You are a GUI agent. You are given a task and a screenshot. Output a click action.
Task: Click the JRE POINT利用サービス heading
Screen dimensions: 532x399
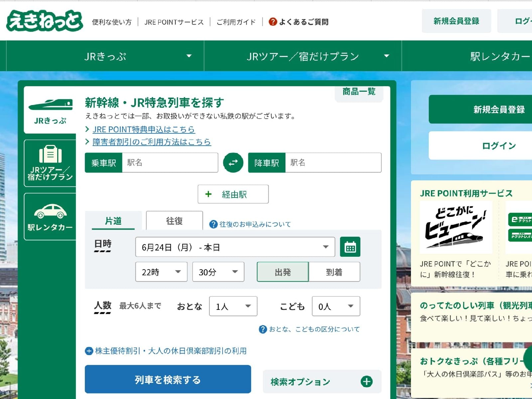(x=466, y=193)
